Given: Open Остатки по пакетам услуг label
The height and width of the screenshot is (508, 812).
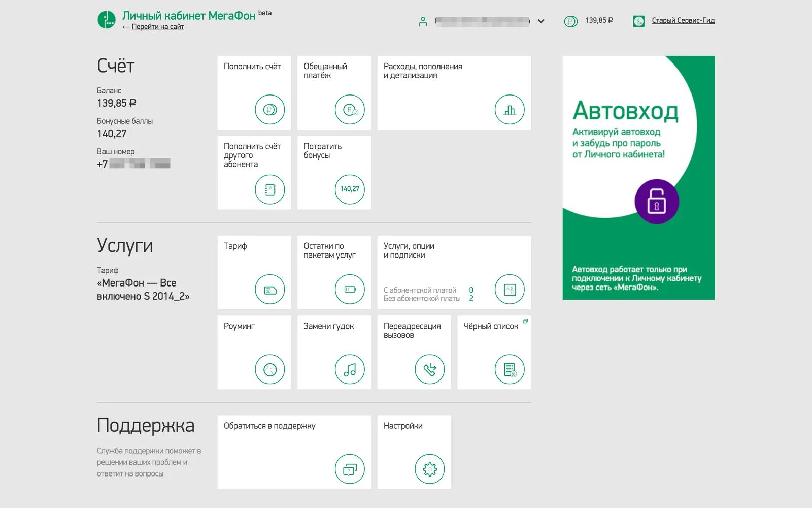Looking at the screenshot, I should 329,251.
